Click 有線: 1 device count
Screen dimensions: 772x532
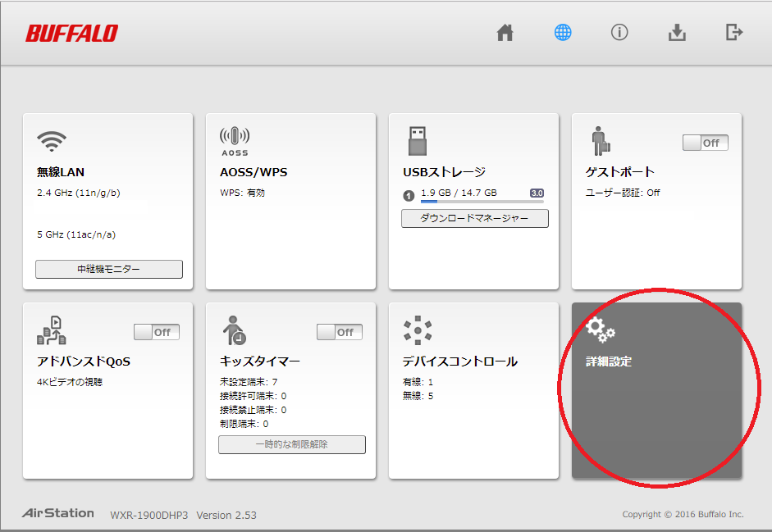[x=418, y=382]
